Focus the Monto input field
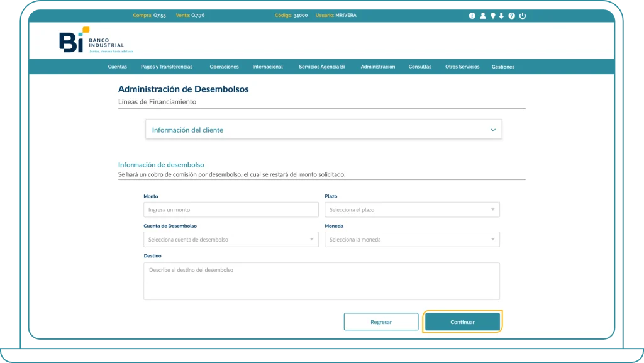 pyautogui.click(x=230, y=209)
